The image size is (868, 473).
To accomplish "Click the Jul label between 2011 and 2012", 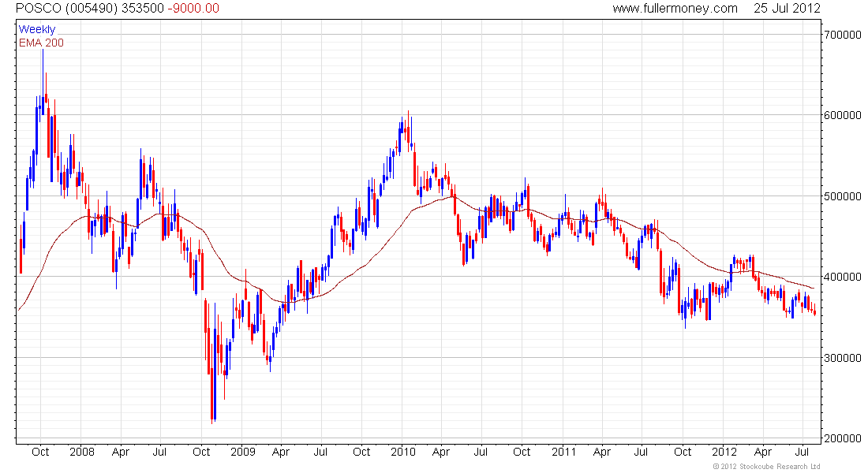I will (641, 452).
